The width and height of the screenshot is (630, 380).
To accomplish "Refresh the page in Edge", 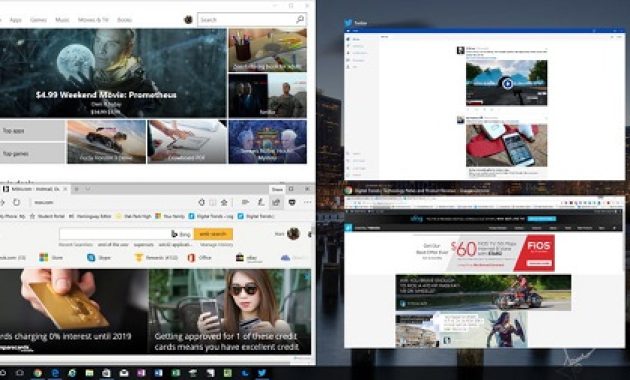I will (x=16, y=202).
